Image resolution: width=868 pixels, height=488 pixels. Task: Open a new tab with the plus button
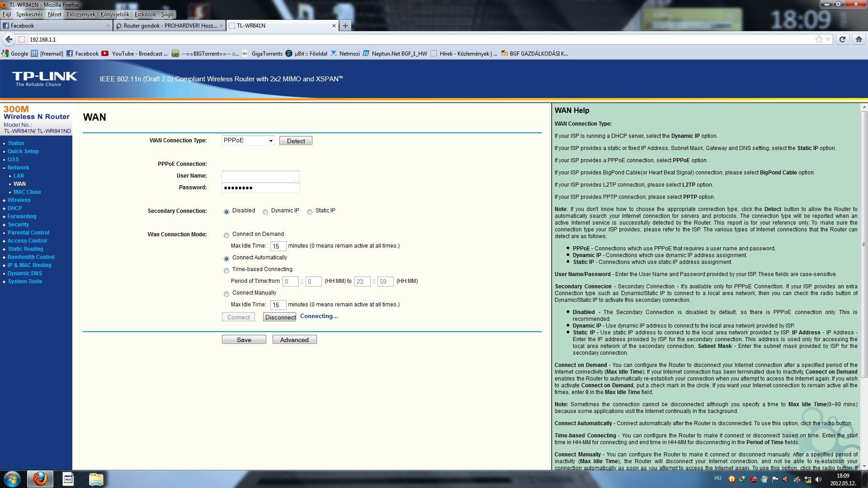click(x=345, y=26)
